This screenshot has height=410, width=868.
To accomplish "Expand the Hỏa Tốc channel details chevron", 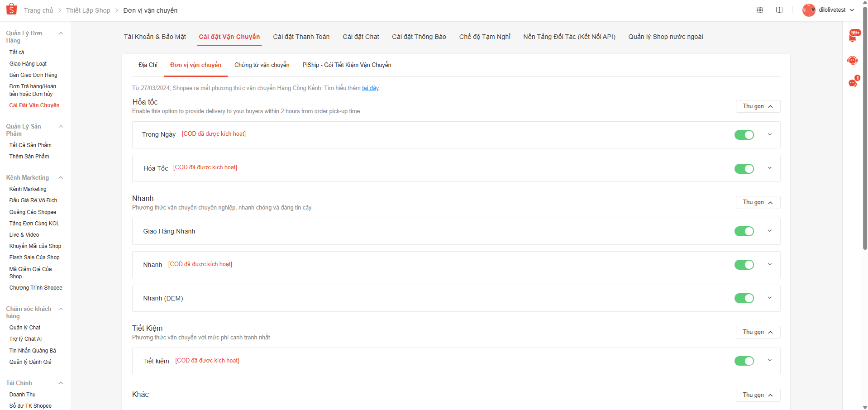I will click(x=769, y=168).
